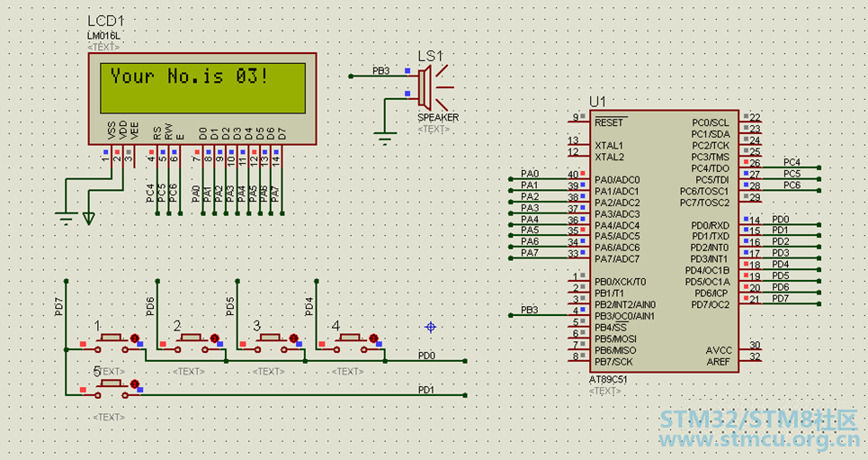
Task: Click the blue origin crosshair marker
Action: [x=431, y=327]
